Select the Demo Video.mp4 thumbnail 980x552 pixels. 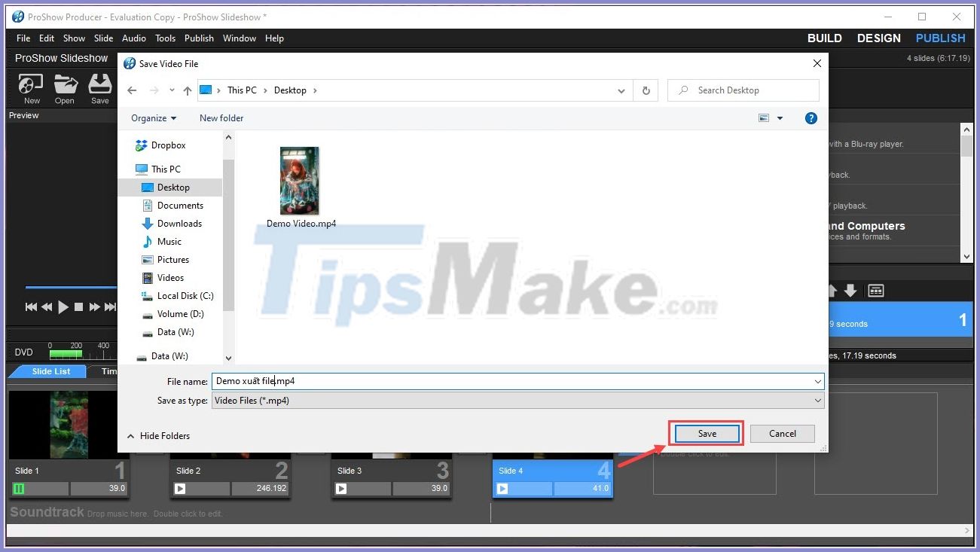[x=299, y=180]
